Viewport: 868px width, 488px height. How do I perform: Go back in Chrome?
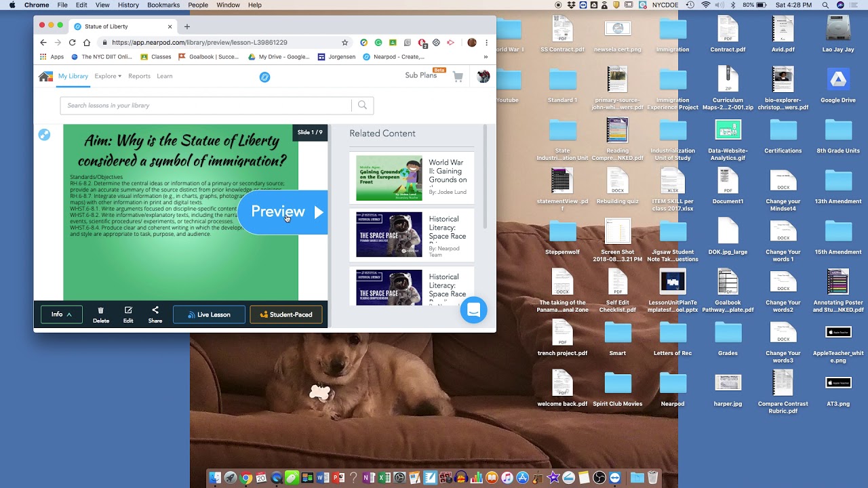43,42
